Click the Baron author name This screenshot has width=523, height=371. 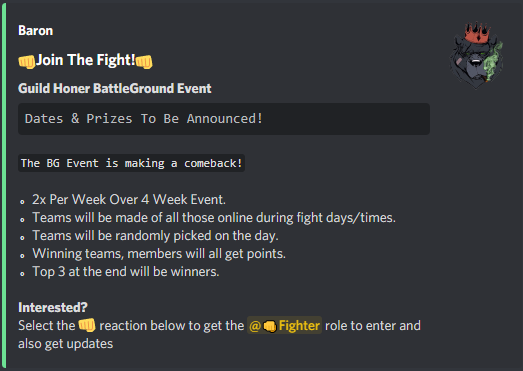[x=35, y=31]
